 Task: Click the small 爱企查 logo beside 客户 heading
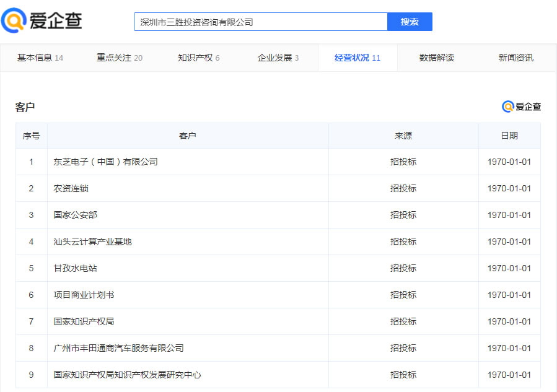521,106
